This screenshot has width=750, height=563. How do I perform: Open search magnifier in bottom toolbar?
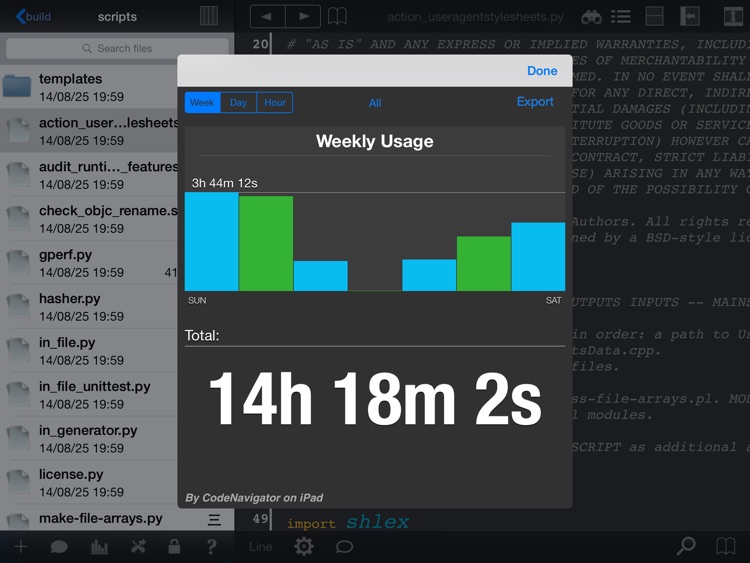coord(686,546)
